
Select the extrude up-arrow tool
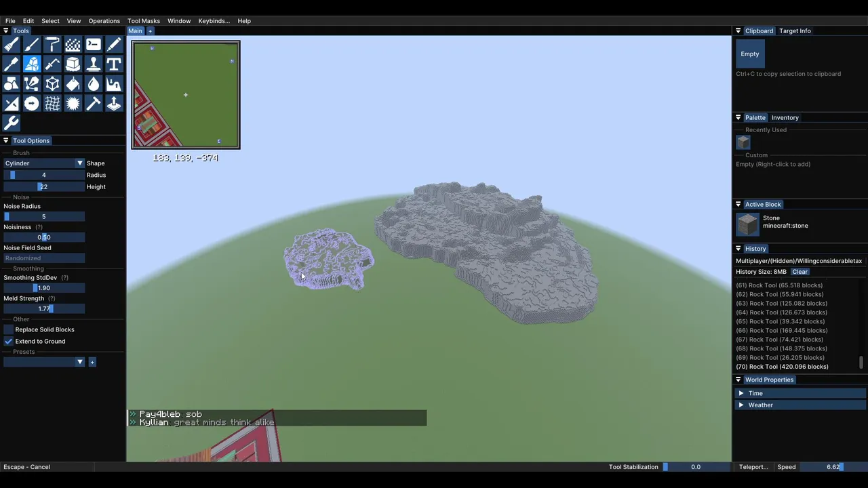click(x=114, y=104)
